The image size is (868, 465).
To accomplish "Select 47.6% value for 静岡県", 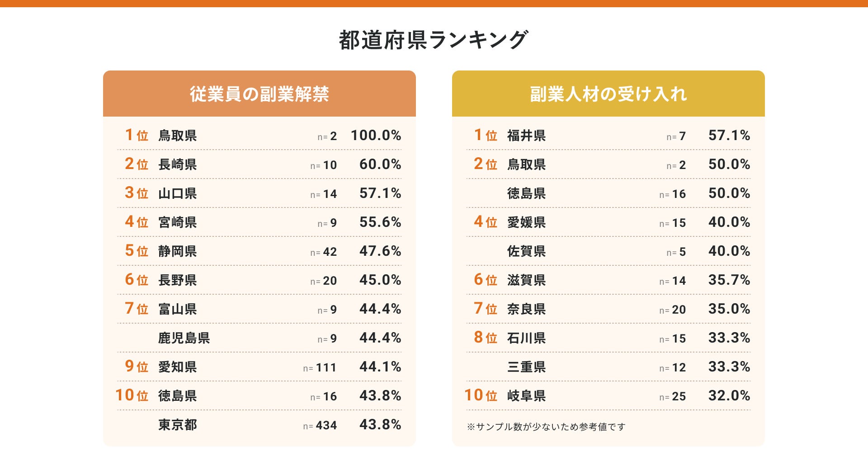I will [x=380, y=251].
